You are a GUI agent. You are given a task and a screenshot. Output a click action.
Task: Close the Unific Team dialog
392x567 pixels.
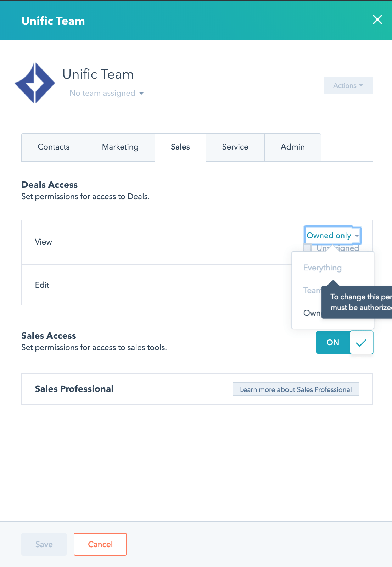377,20
